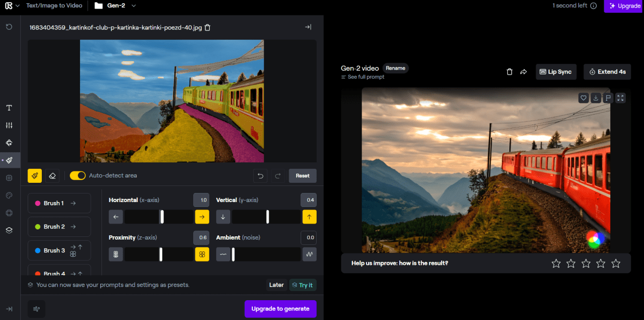Screen dimensions: 644x320
Task: Select the Motion Brush tool in sidebar
Action: [10, 160]
